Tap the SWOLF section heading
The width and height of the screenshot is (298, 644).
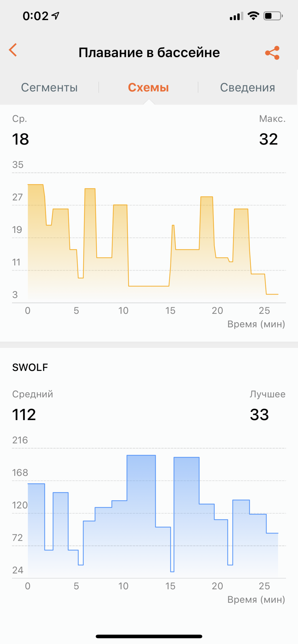click(30, 367)
